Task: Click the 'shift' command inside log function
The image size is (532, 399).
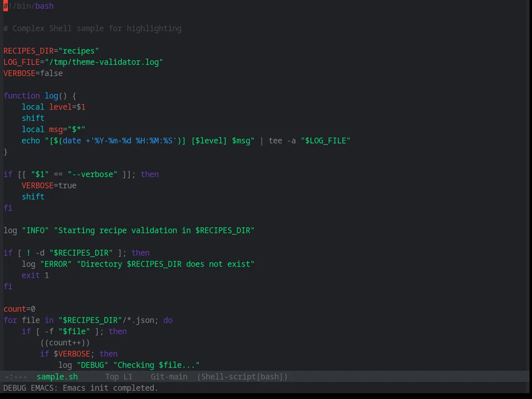Action: pyautogui.click(x=33, y=118)
